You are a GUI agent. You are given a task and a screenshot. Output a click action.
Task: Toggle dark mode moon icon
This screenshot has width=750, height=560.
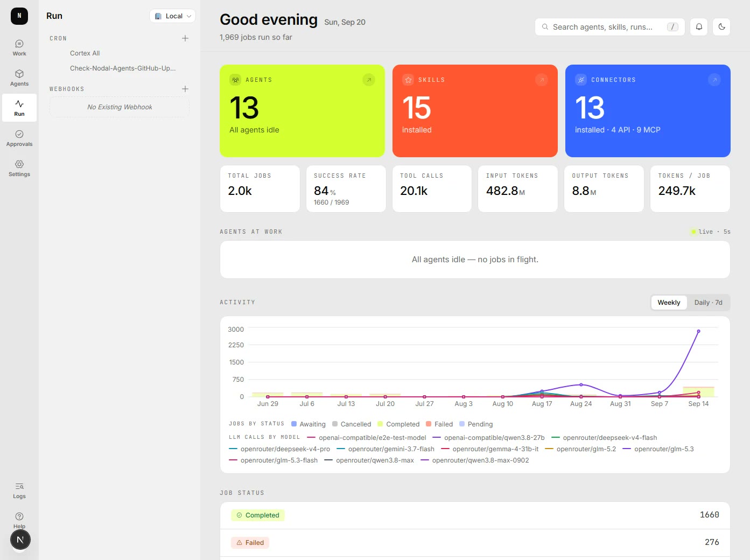(x=721, y=27)
